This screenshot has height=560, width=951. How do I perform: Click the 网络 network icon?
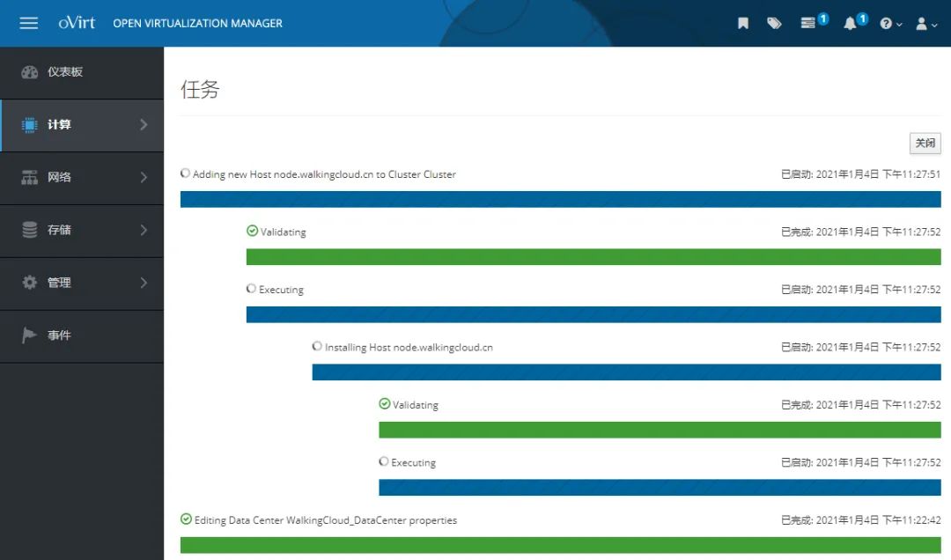click(29, 177)
